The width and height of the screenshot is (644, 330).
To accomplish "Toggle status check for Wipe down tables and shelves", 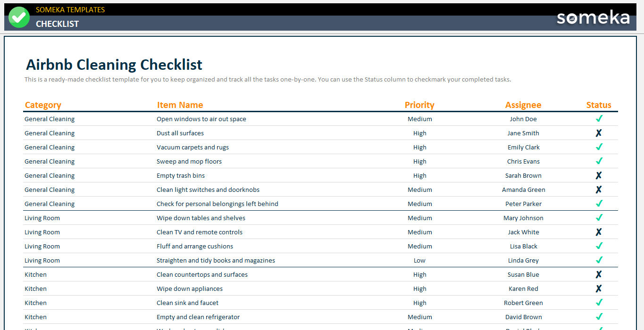I will click(x=599, y=218).
